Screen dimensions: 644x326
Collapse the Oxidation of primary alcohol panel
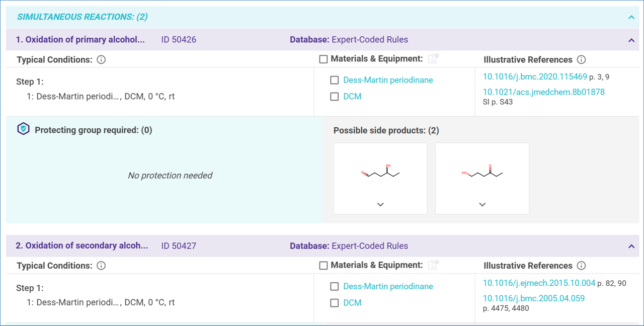(631, 40)
